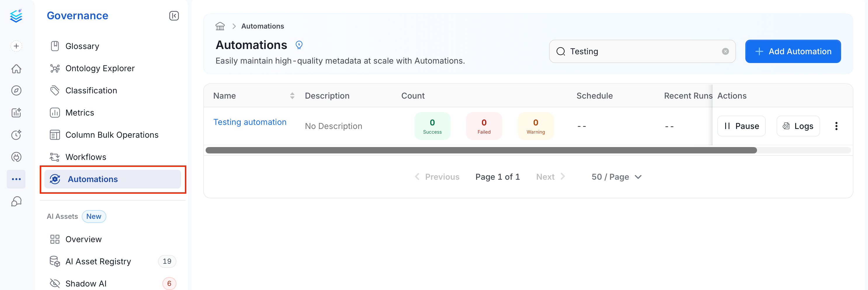The width and height of the screenshot is (868, 290).
Task: Open the chat support icon in rail
Action: click(x=16, y=201)
